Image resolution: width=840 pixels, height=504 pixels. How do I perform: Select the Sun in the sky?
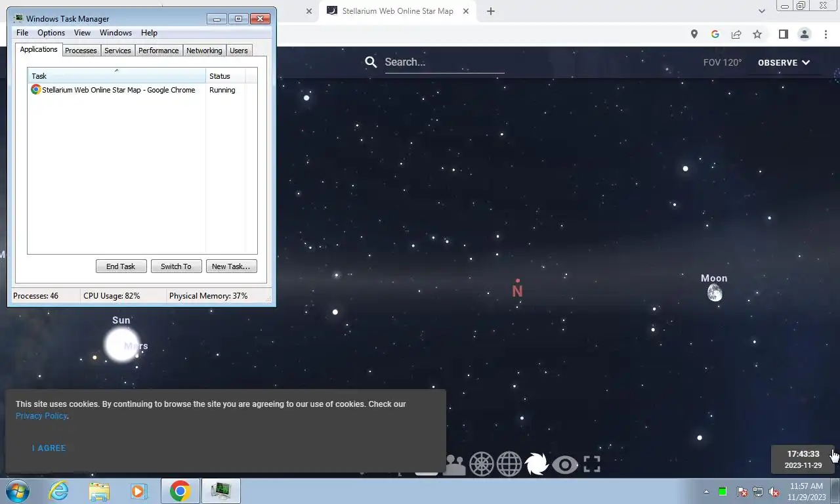coord(122,345)
